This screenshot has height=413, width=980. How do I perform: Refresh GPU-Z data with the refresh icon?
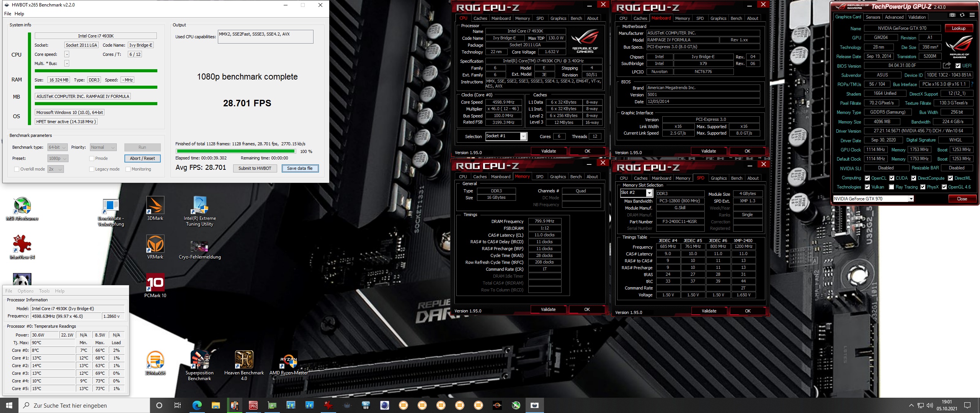[962, 15]
